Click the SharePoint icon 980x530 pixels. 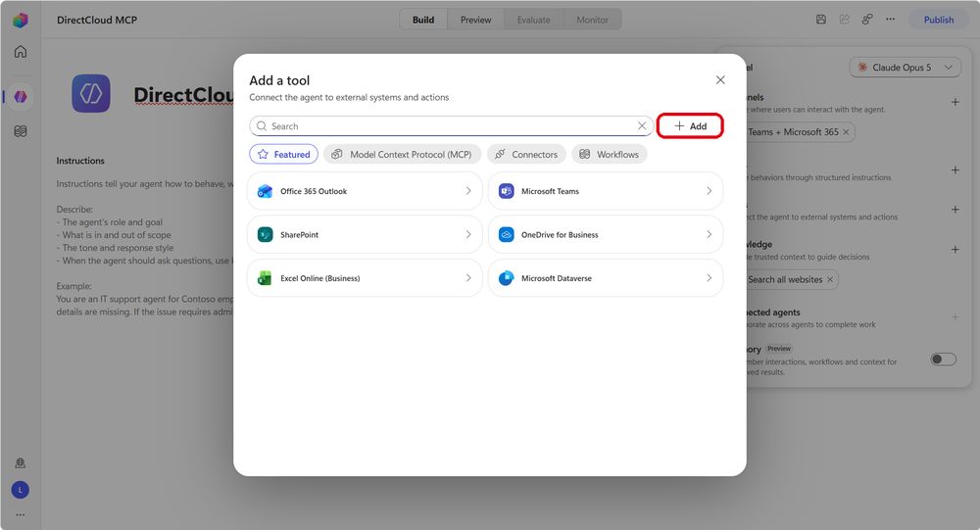point(265,234)
